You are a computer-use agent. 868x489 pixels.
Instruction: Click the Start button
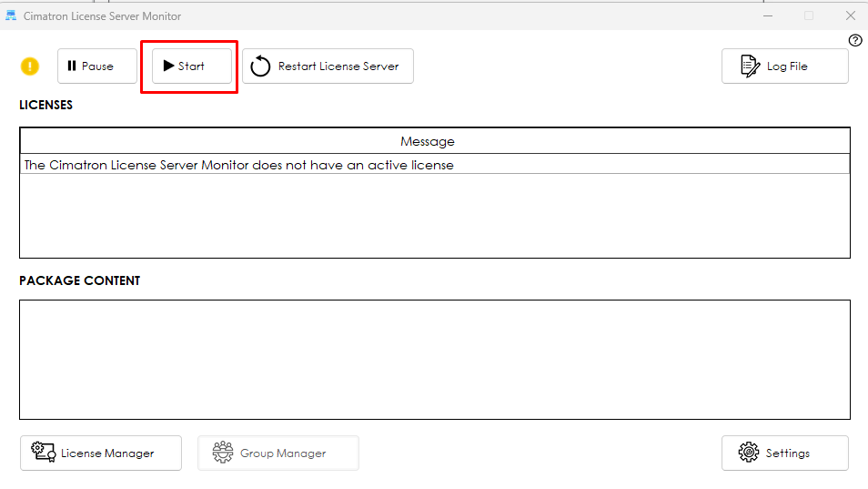(x=192, y=66)
